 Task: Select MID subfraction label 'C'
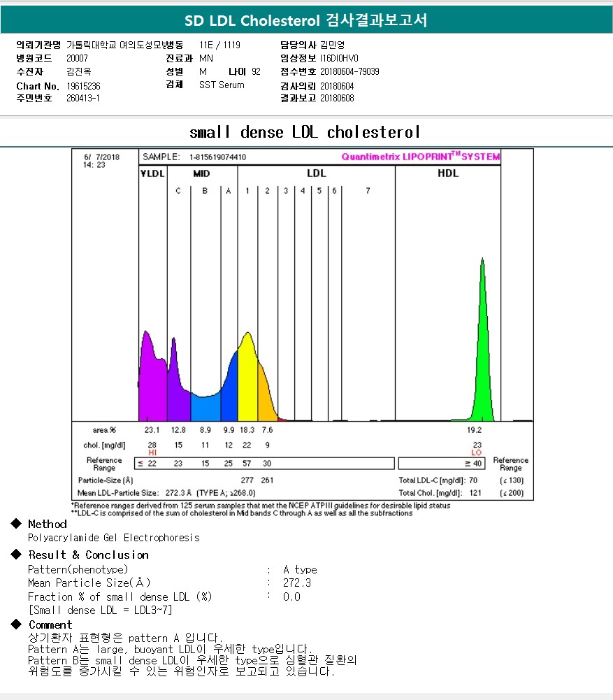pyautogui.click(x=178, y=191)
